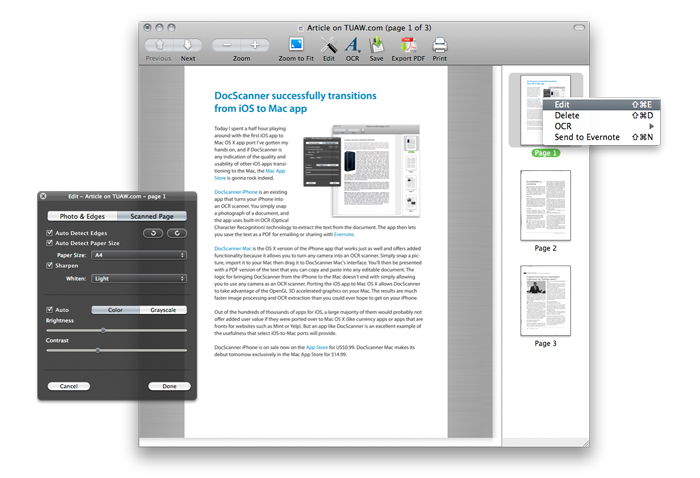The image size is (700, 478).
Task: Toggle the Auto color checkbox
Action: coord(50,309)
